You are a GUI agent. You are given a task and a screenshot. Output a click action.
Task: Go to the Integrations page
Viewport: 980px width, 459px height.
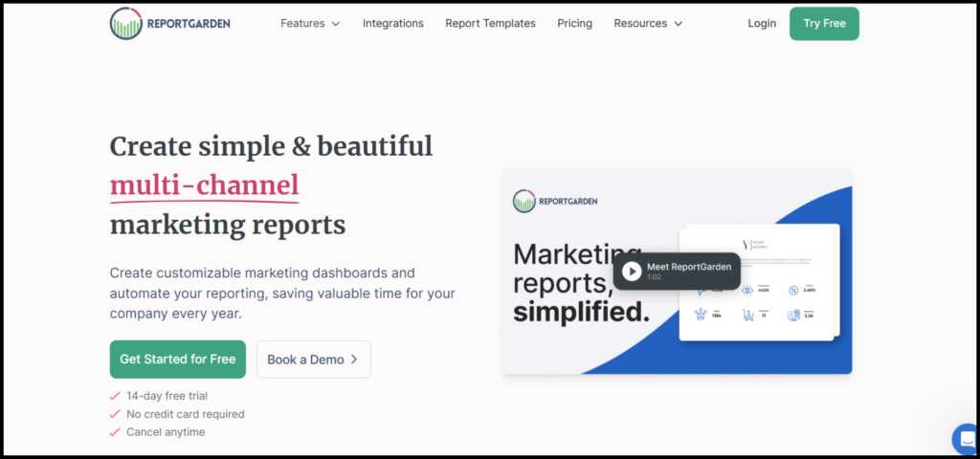(x=393, y=24)
